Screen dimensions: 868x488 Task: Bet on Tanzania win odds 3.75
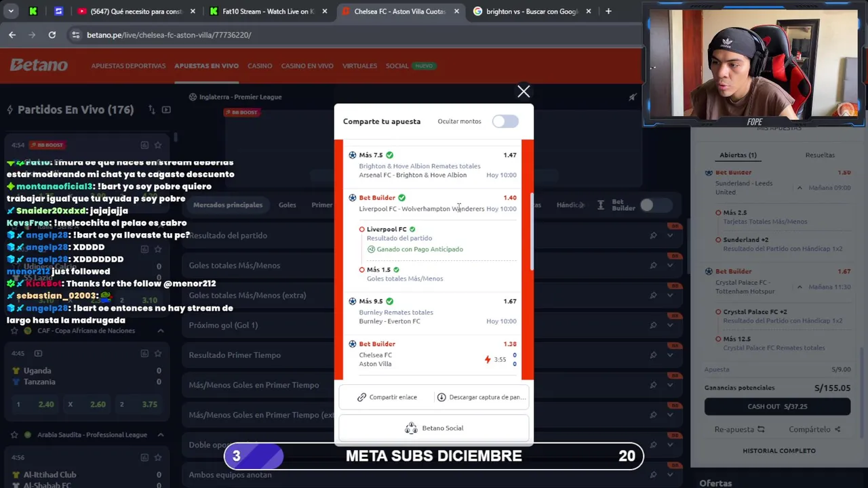(138, 405)
